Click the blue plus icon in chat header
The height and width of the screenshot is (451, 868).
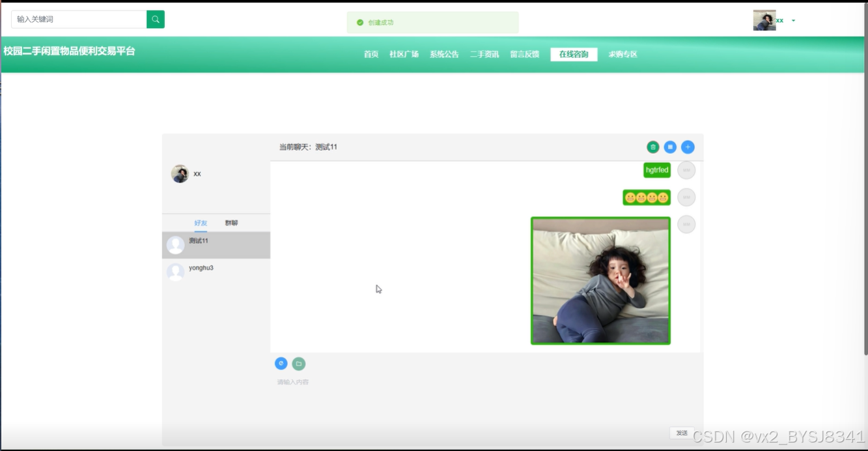[688, 147]
